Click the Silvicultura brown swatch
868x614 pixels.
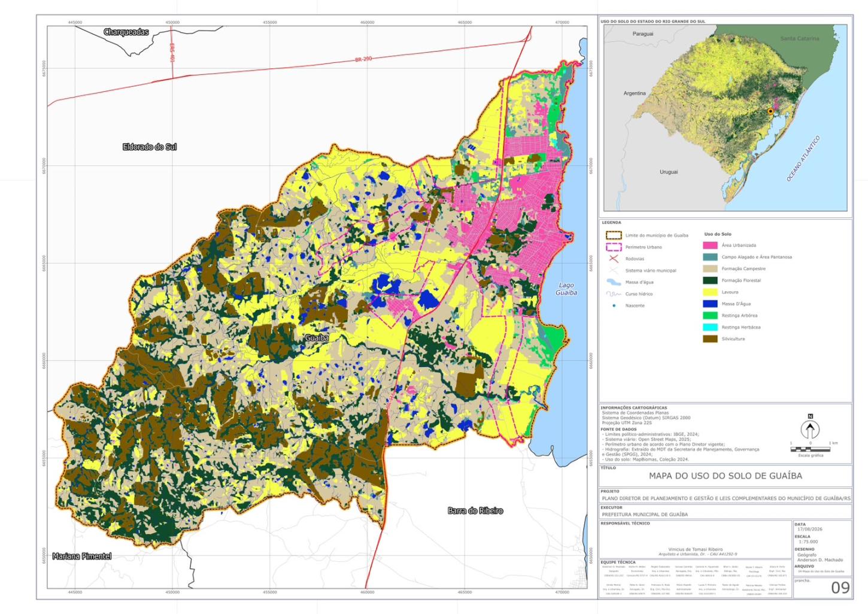710,338
